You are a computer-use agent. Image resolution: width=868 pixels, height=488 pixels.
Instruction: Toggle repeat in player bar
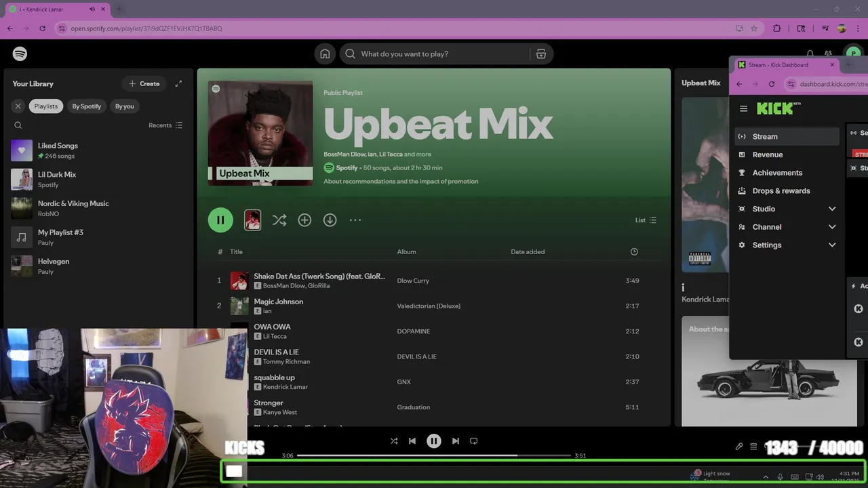(474, 441)
